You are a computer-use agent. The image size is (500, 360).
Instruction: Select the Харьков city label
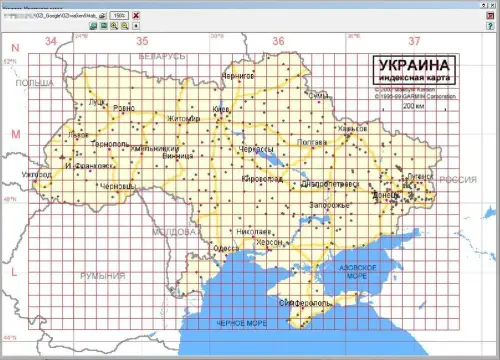[353, 128]
